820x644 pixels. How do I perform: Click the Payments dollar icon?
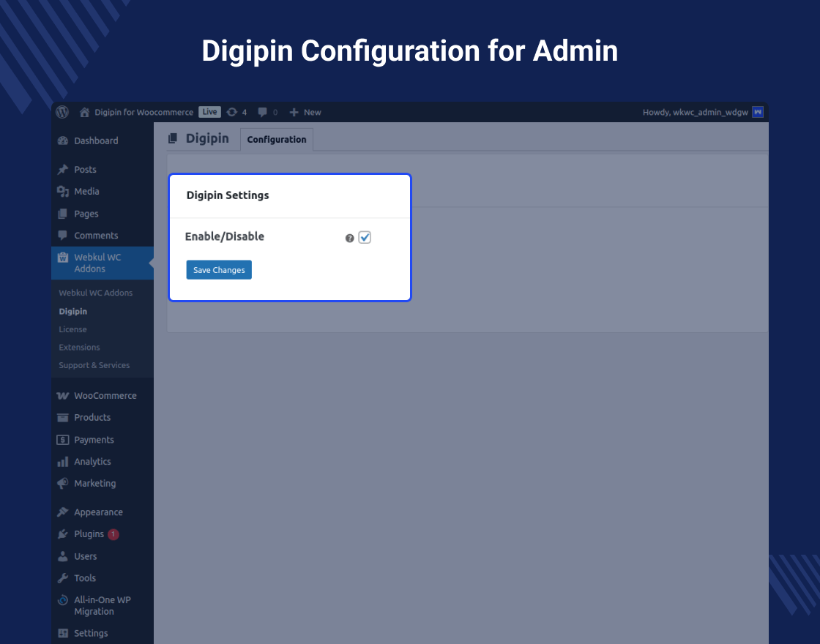[63, 440]
